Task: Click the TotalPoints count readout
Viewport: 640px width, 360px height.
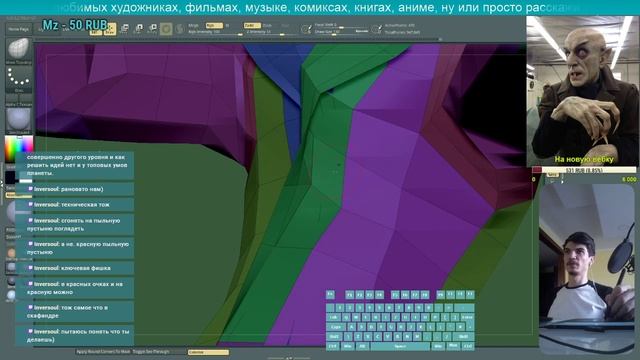Action: 402,32
